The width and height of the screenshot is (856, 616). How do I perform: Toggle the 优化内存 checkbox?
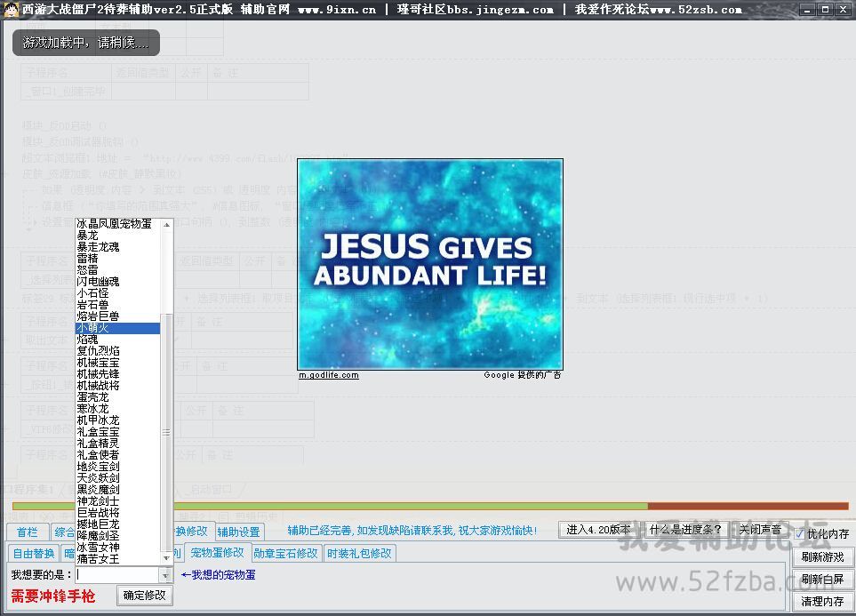(x=800, y=534)
